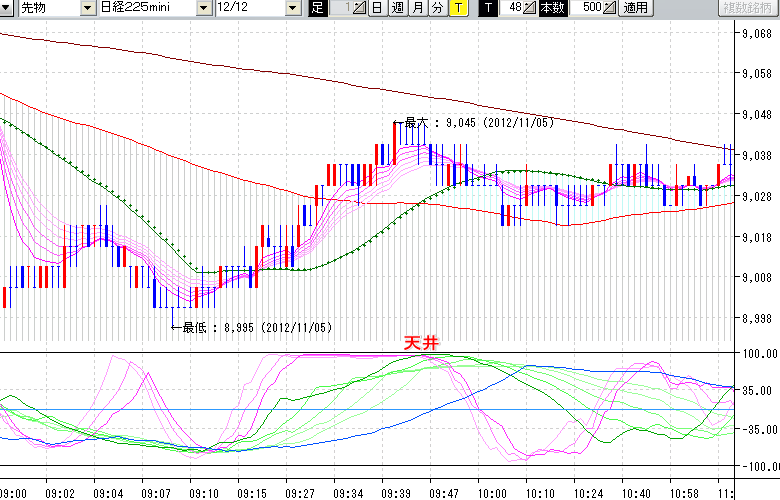The image size is (780, 500).
Task: Adjust the stepper beside value 48
Action: tap(529, 8)
